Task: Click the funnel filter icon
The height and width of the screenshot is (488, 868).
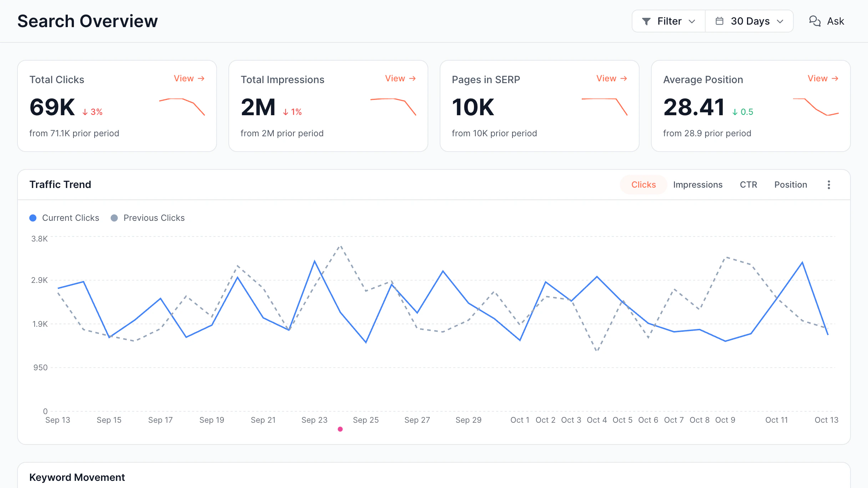Action: (x=646, y=21)
